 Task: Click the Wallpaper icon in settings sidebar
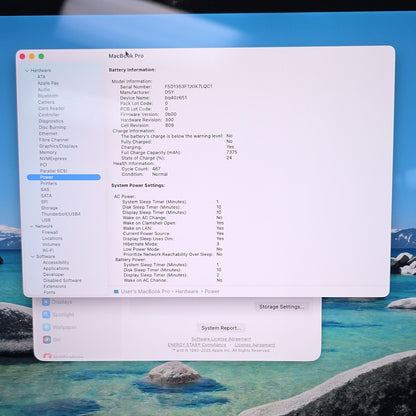[46, 327]
